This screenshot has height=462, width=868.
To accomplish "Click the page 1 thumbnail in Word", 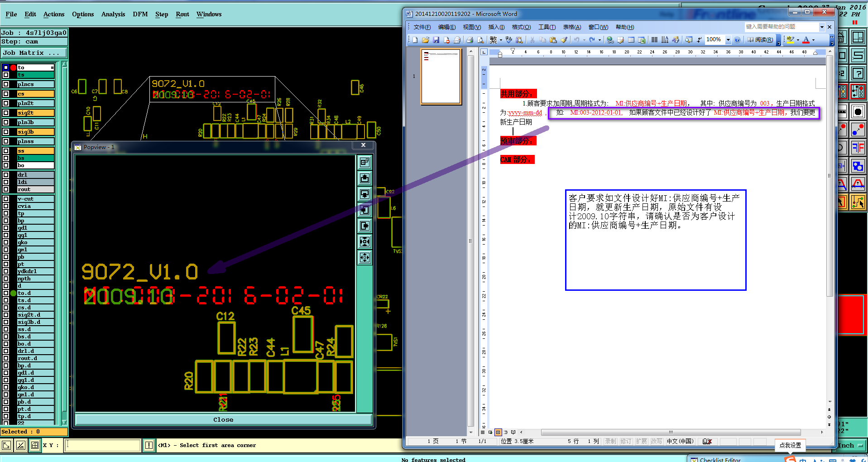I will click(x=441, y=77).
